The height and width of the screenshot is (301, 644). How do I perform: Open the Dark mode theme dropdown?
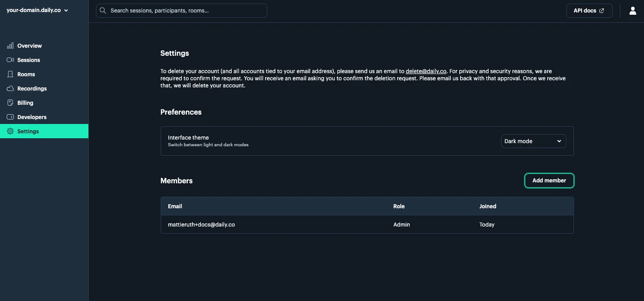533,141
